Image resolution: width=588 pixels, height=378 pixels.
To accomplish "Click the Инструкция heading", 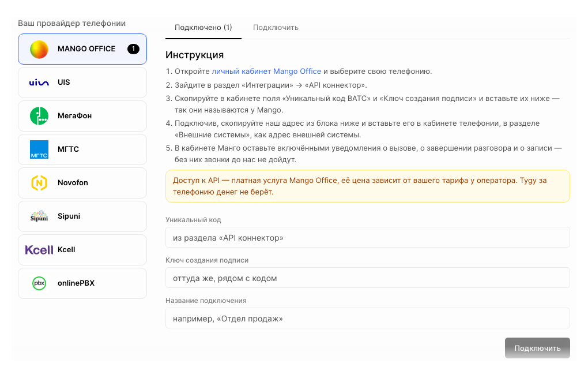I will 195,55.
